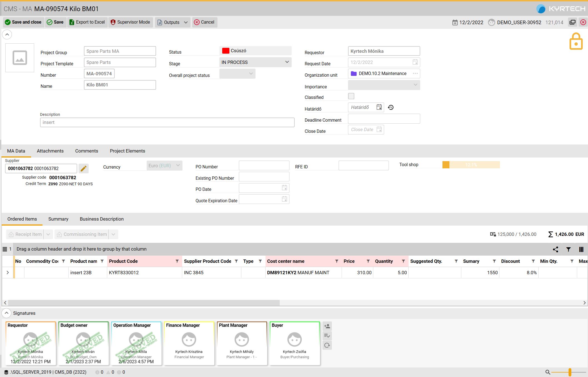Click the deadline history clock icon
This screenshot has height=377, width=588.
pos(391,108)
